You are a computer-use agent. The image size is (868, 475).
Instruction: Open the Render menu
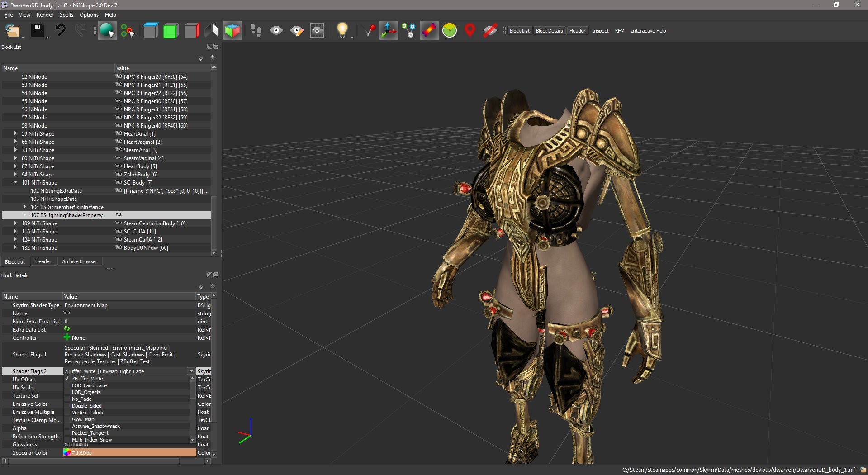click(x=45, y=15)
